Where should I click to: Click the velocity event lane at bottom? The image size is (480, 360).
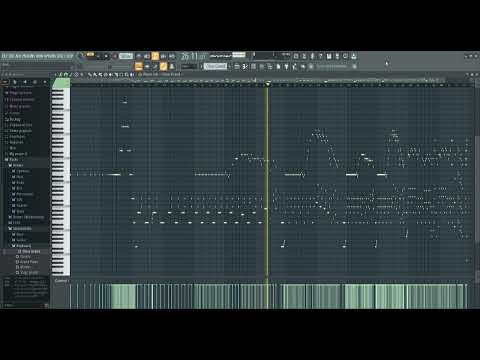tap(272, 296)
